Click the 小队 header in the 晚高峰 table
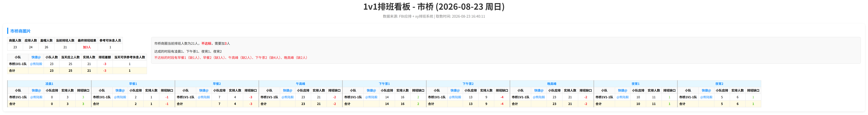Viewport: 868px width, 115px height. tap(521, 91)
